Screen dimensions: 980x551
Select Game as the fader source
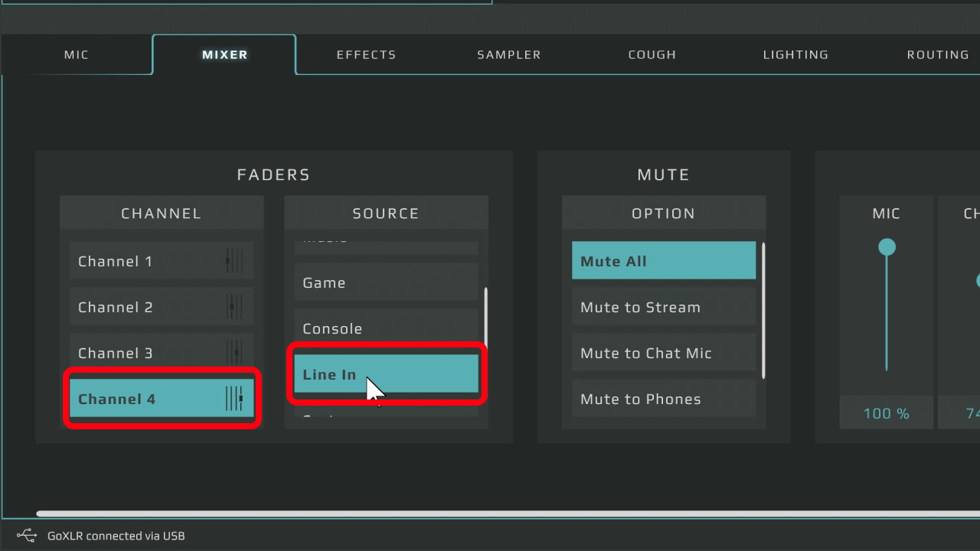point(386,282)
